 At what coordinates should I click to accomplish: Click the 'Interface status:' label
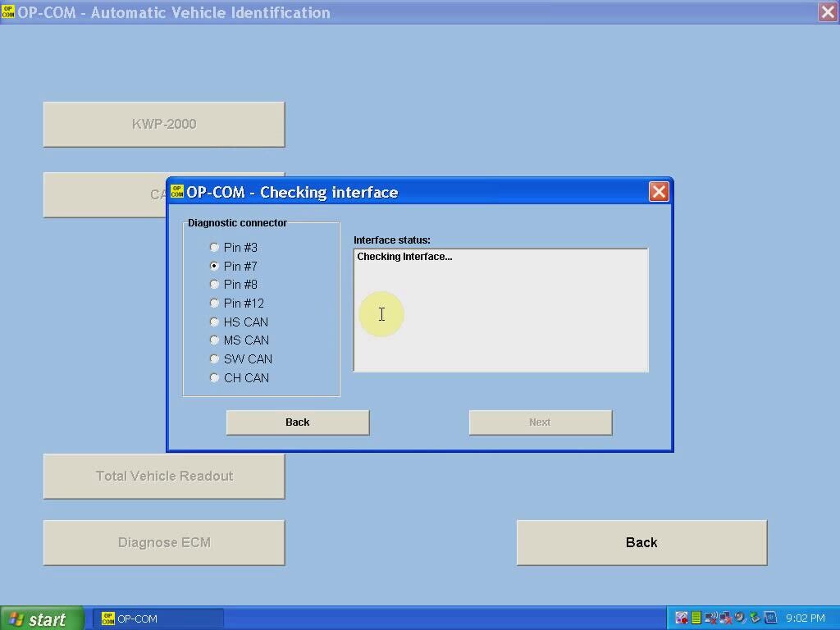391,240
